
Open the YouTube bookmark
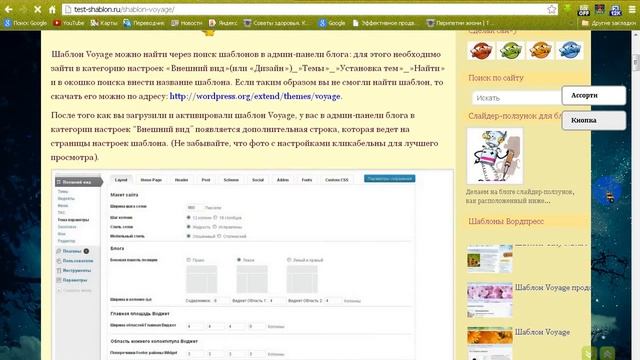[x=69, y=23]
